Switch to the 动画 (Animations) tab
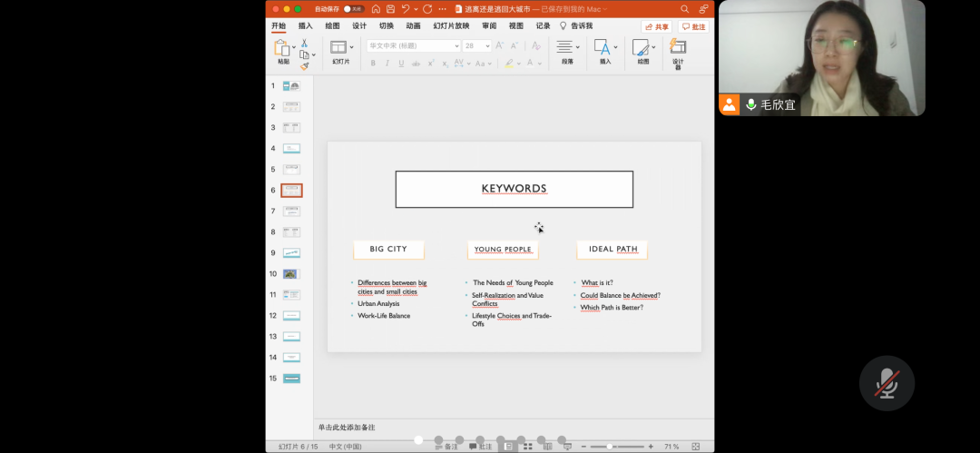 pos(413,26)
